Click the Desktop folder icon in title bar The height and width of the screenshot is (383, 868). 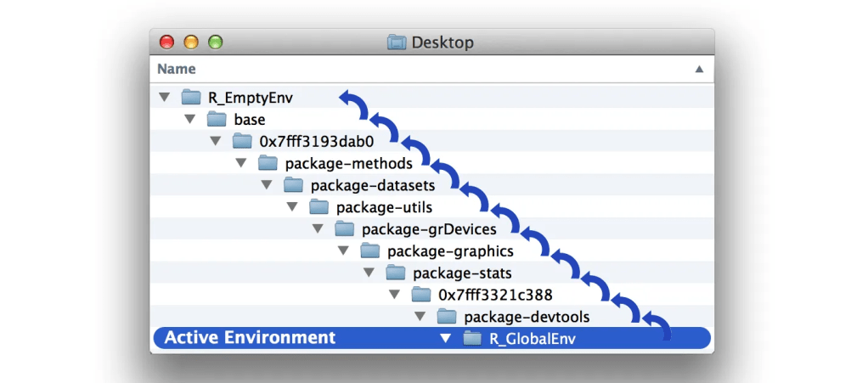[397, 42]
